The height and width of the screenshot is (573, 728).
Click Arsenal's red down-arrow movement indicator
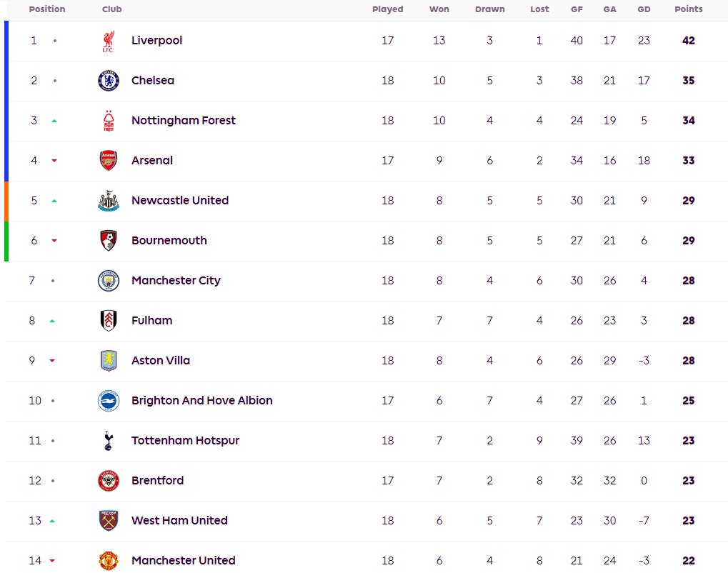[54, 161]
